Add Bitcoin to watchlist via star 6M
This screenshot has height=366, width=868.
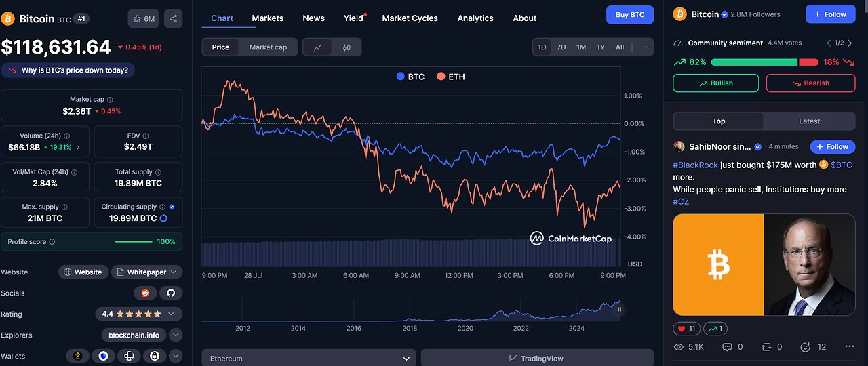(143, 19)
